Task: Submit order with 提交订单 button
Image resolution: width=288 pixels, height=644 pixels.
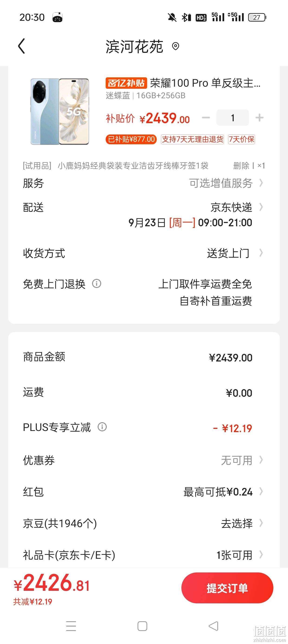Action: tap(227, 588)
